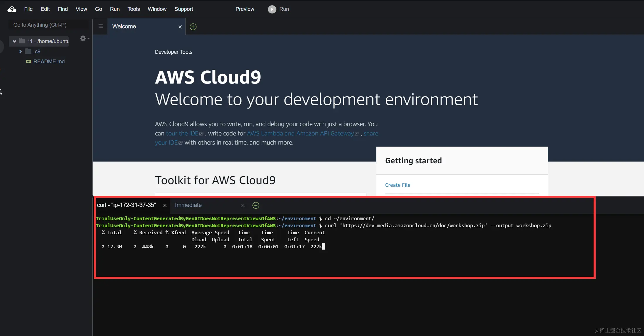Open the Go menu

tap(98, 9)
